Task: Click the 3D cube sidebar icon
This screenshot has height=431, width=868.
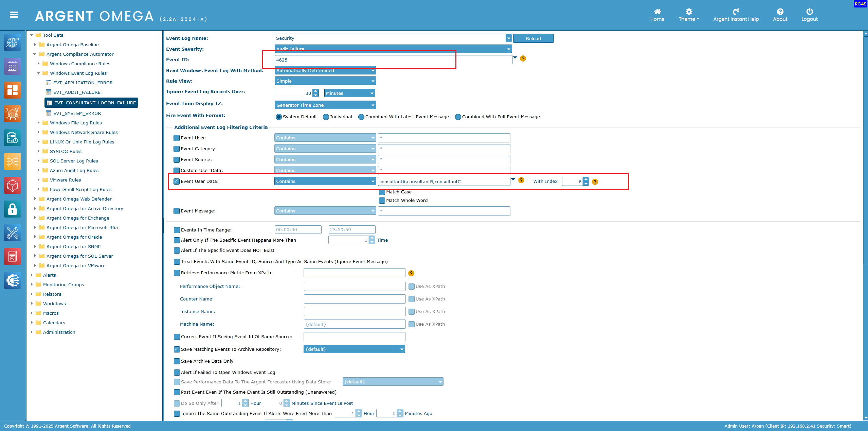Action: tap(13, 185)
